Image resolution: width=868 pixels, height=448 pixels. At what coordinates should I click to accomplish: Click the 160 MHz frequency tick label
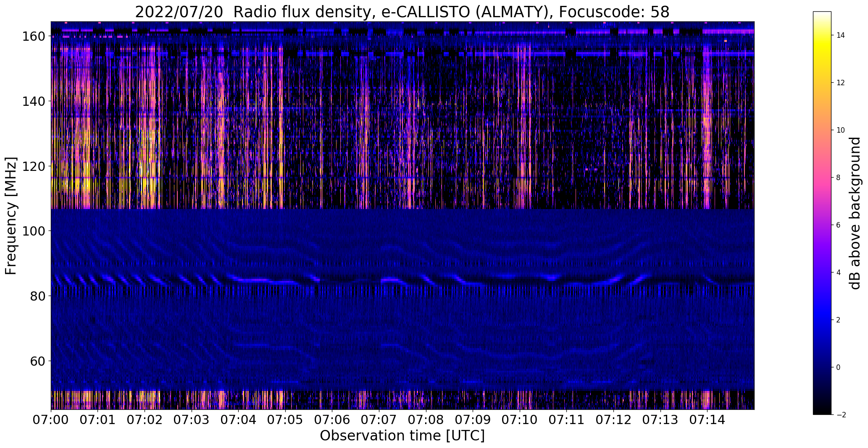pyautogui.click(x=33, y=37)
